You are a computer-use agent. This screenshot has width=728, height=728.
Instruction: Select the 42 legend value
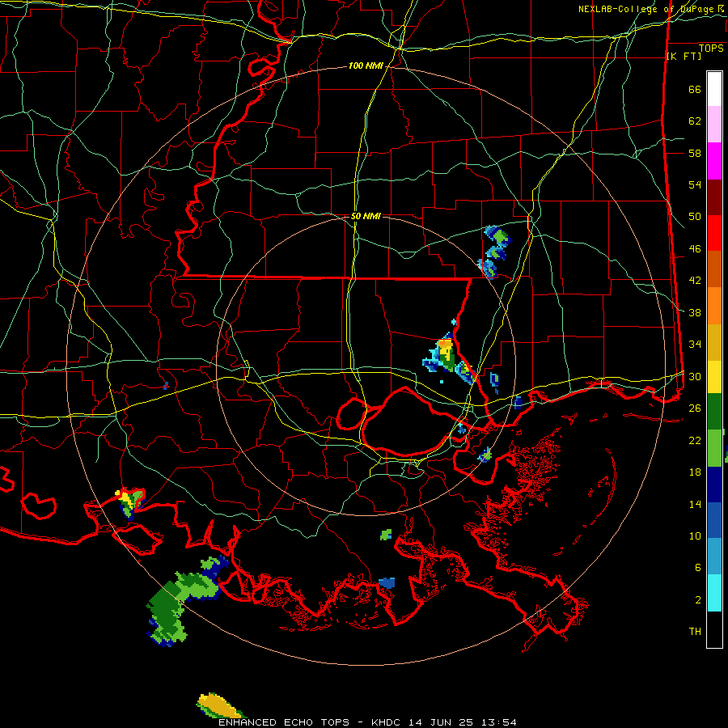point(695,281)
